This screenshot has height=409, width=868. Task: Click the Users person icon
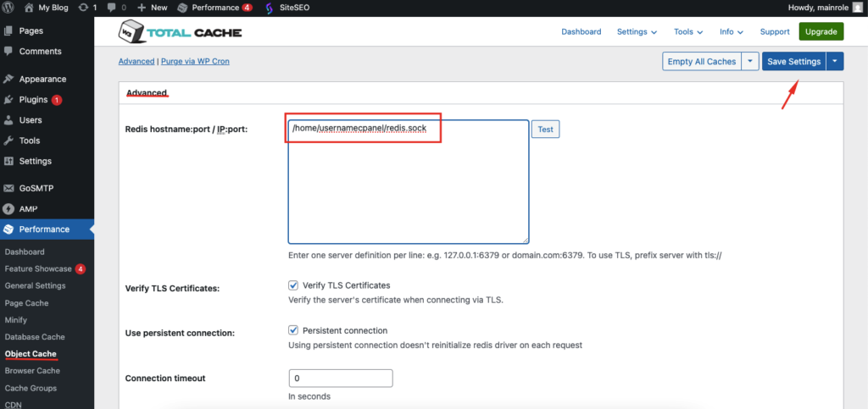click(8, 120)
